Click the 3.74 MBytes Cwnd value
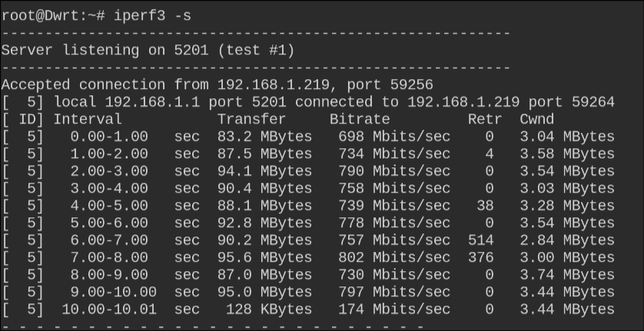This screenshot has width=644, height=331. [566, 275]
